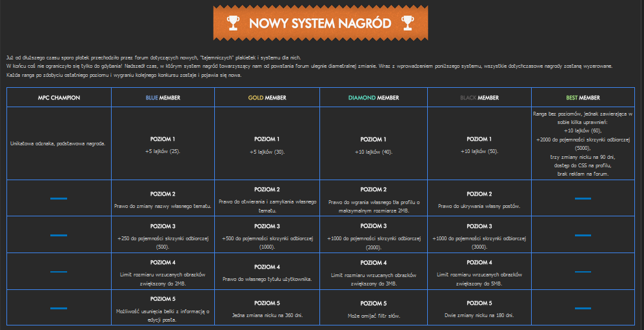Select the "BLACK MEMBER" column header
The height and width of the screenshot is (330, 644).
coord(479,98)
